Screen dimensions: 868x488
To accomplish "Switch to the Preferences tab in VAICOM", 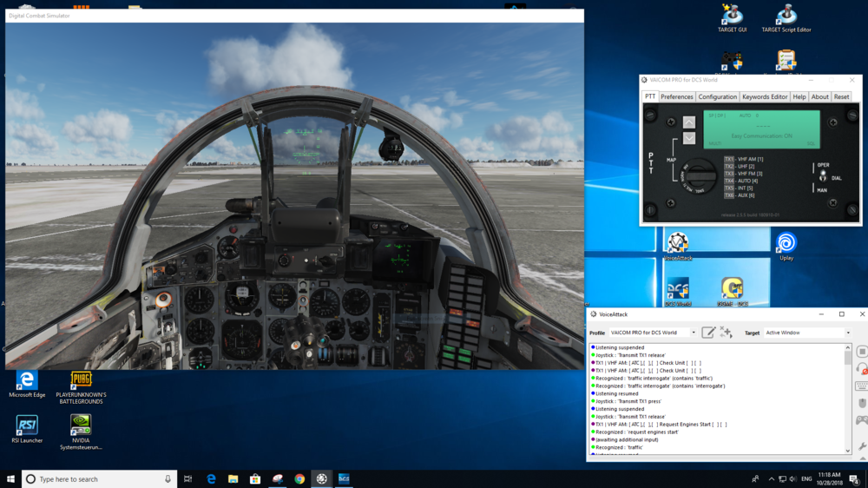I will [x=676, y=97].
